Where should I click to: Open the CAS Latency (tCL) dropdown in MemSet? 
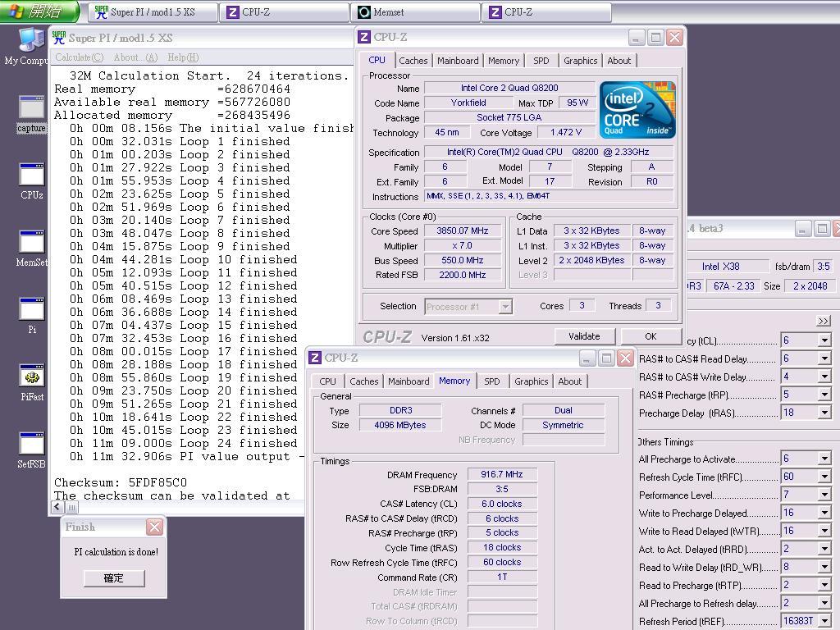(824, 340)
